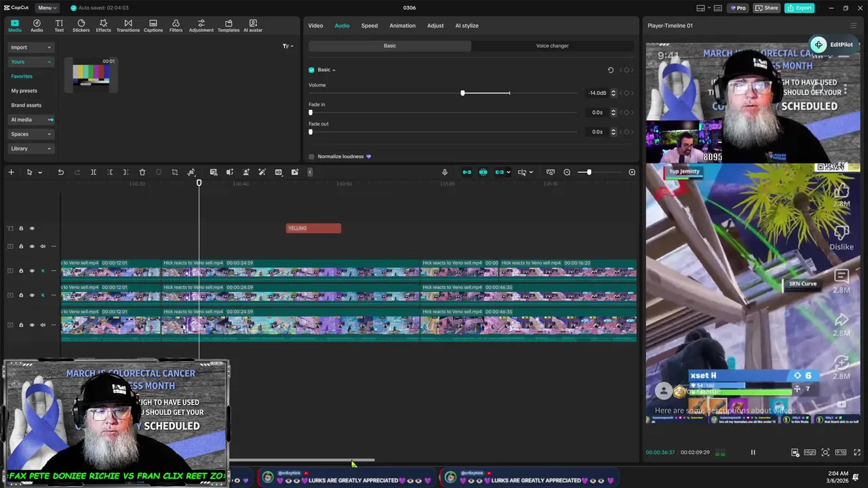The image size is (868, 488).
Task: Toggle the AI media switch
Action: click(50, 120)
